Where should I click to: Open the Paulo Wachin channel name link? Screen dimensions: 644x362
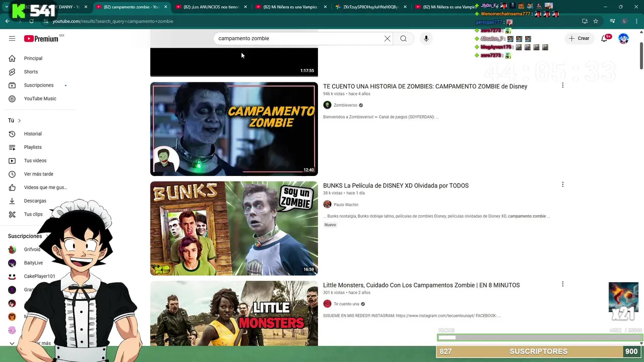(x=346, y=205)
